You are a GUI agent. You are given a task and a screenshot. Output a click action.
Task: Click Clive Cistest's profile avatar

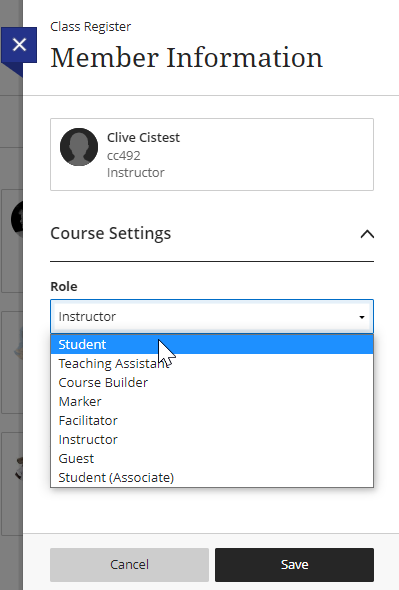pyautogui.click(x=79, y=147)
